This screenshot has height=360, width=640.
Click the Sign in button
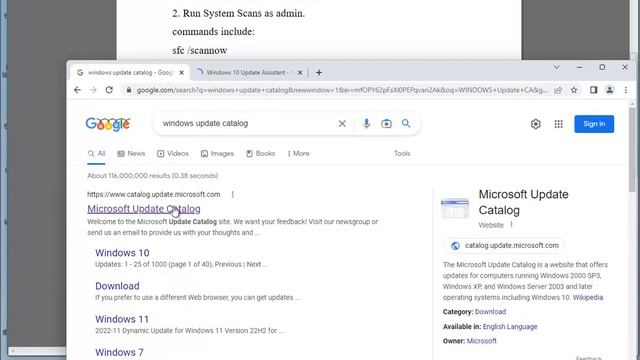[594, 124]
